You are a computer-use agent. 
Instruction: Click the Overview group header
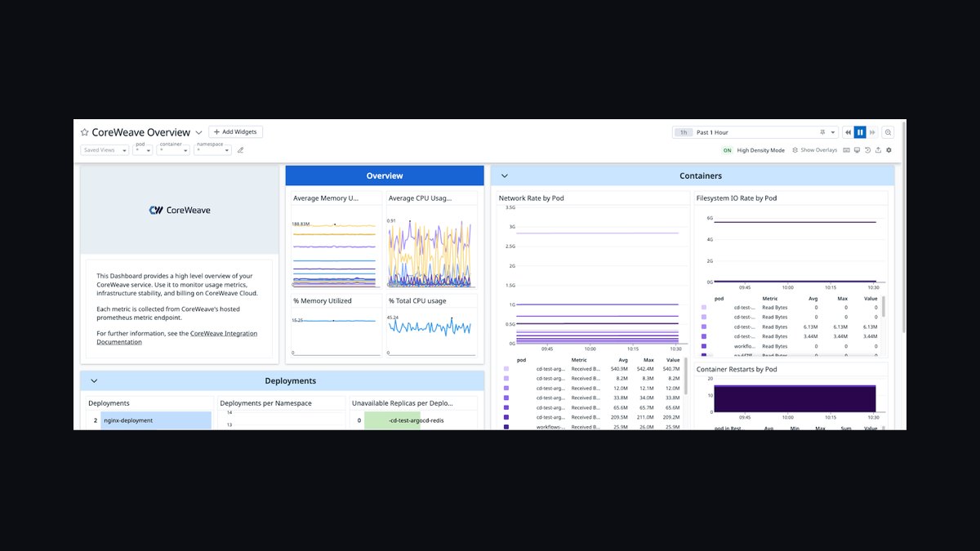click(385, 176)
